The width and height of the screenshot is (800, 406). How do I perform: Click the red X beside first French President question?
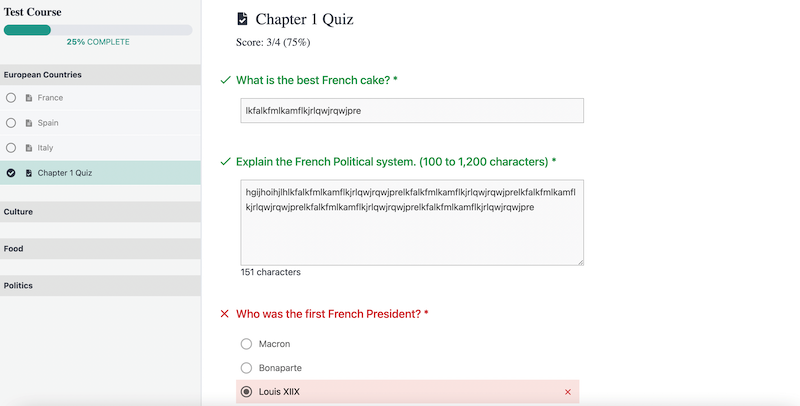tap(224, 314)
